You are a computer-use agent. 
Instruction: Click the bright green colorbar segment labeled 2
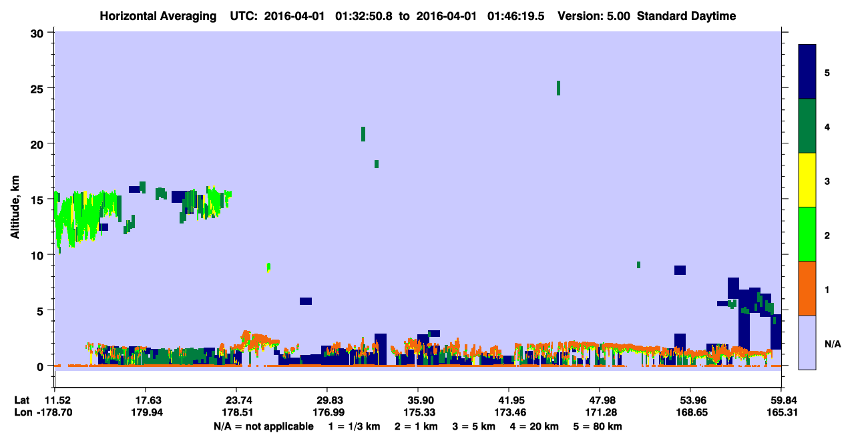tap(807, 234)
